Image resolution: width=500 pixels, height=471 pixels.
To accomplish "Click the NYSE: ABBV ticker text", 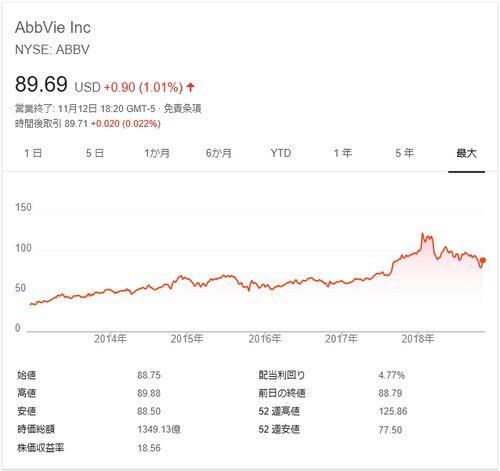I will coord(52,50).
